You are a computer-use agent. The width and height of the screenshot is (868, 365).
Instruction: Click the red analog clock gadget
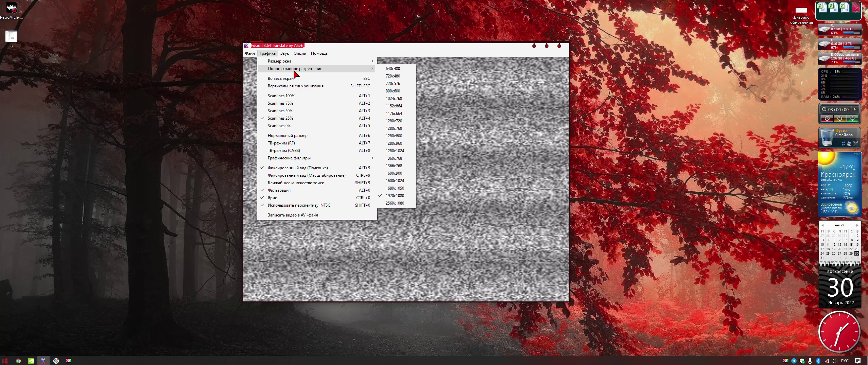pos(839,331)
